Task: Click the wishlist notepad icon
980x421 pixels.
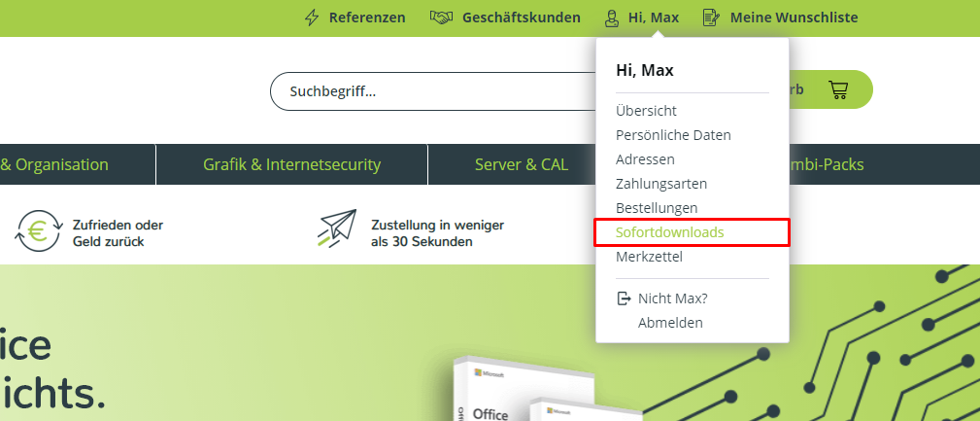Action: tap(711, 18)
